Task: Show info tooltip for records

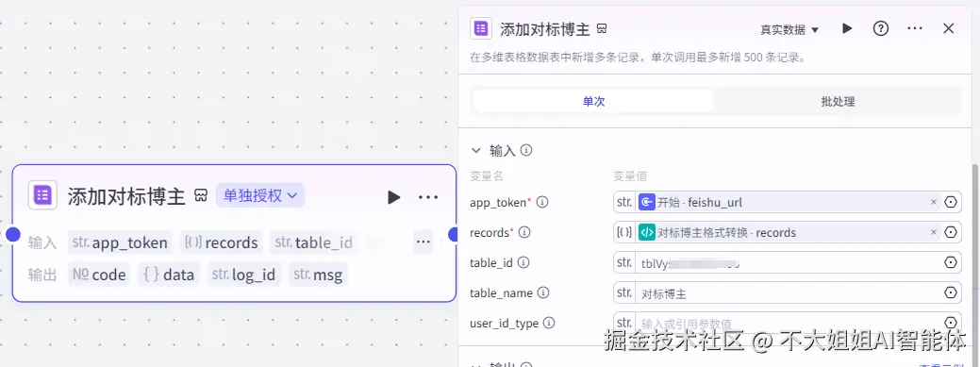Action: coord(524,232)
